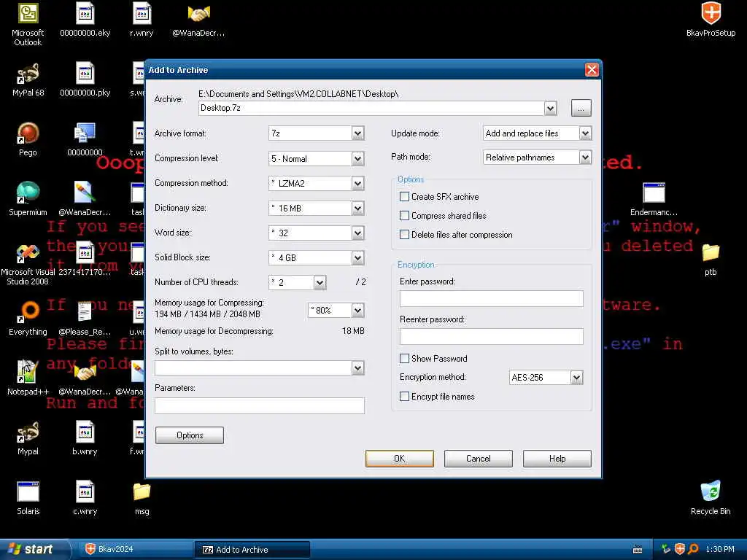Viewport: 747px width, 560px height.
Task: Open the Path mode dropdown
Action: (x=586, y=157)
